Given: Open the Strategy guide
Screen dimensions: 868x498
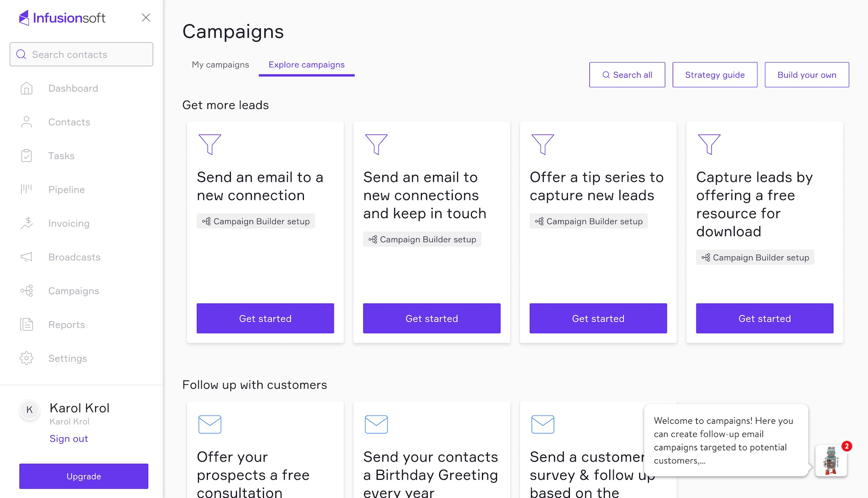Looking at the screenshot, I should [x=714, y=75].
